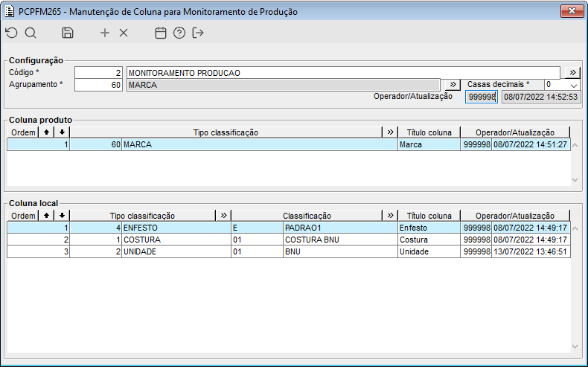The height and width of the screenshot is (369, 588).
Task: Add new record with plus icon
Action: point(105,33)
